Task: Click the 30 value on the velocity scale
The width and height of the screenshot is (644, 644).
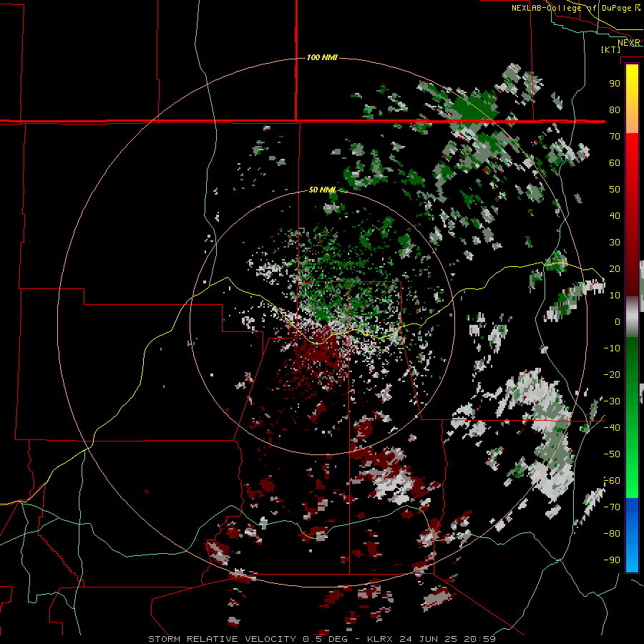Action: pyautogui.click(x=615, y=243)
